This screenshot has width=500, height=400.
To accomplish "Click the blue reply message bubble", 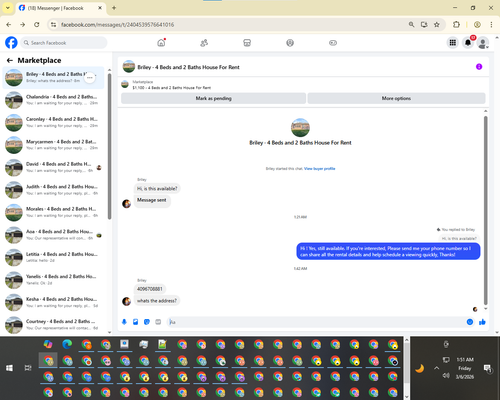I will pyautogui.click(x=388, y=251).
